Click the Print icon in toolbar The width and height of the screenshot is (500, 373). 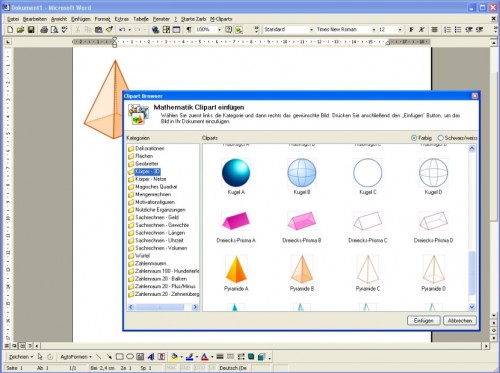(x=44, y=30)
